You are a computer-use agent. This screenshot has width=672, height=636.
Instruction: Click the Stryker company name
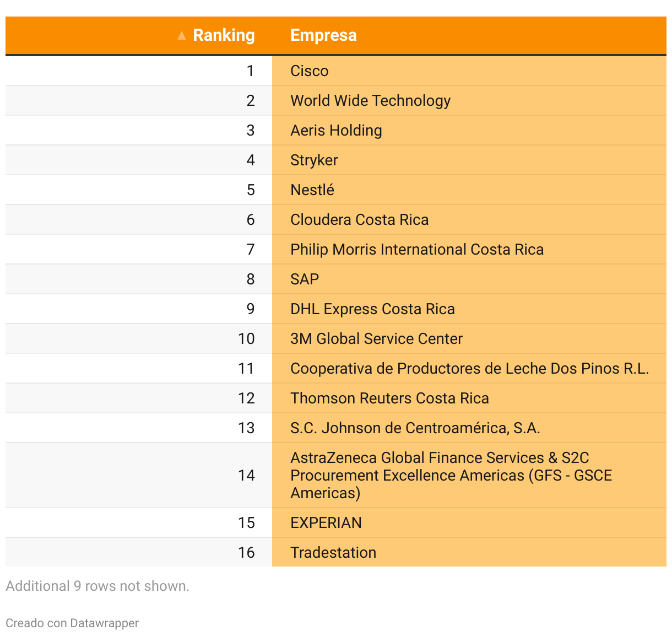point(314,160)
